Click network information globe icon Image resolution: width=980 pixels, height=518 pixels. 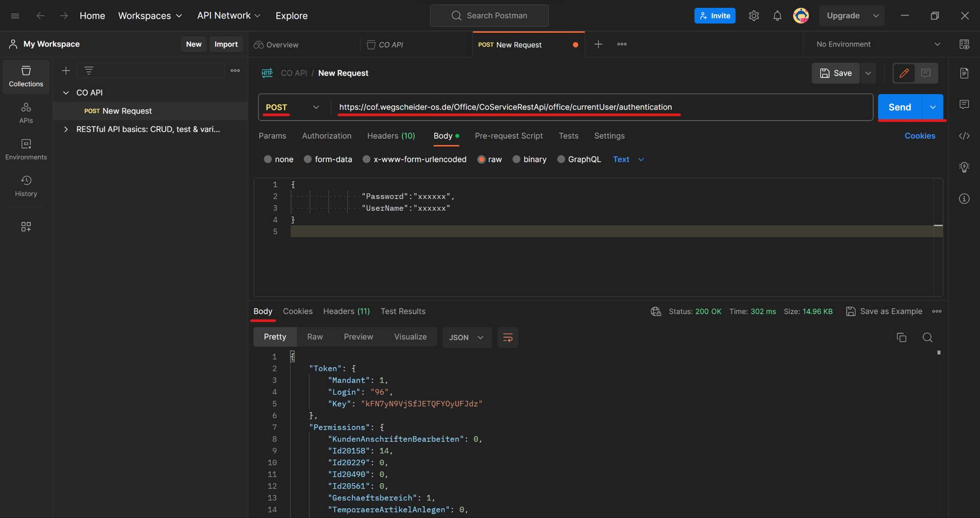tap(656, 311)
